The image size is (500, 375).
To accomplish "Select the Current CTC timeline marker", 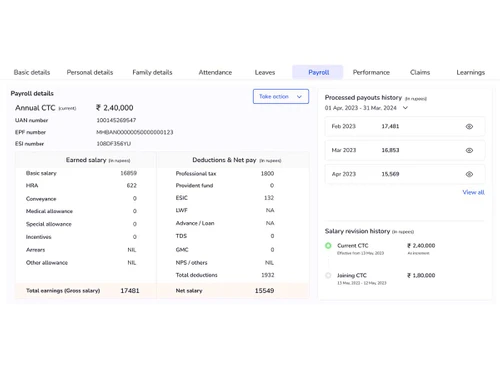I will [328, 246].
